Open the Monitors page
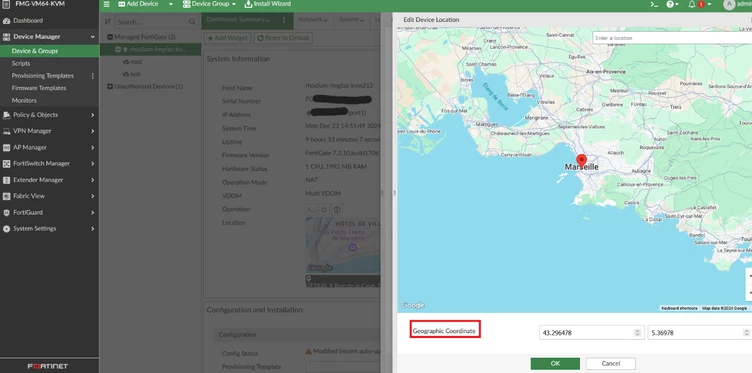 24,101
